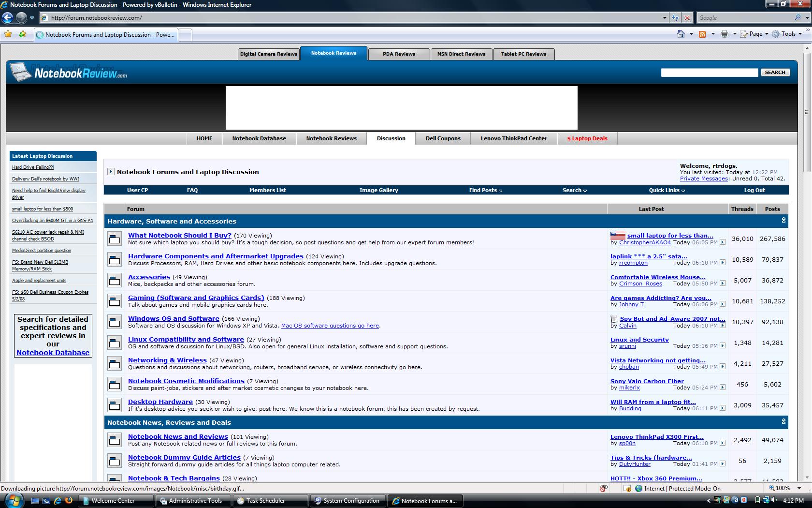Go to last post arrow in Linux Compatibility row
Screen dimensions: 812x508
[x=723, y=346]
